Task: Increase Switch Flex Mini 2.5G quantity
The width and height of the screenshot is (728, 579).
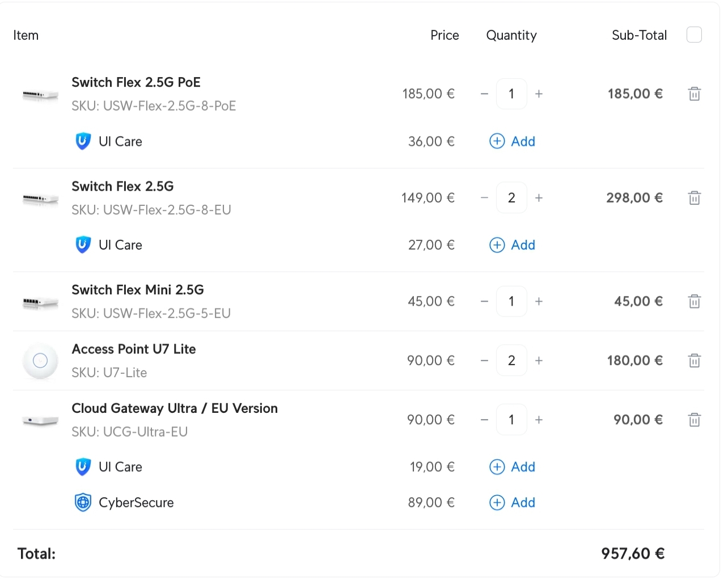Action: tap(539, 301)
